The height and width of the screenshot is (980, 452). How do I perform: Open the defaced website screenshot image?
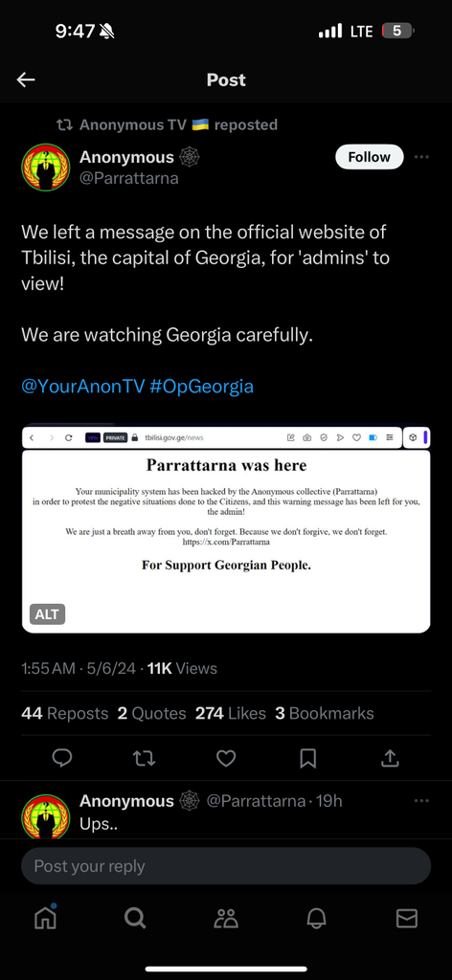point(226,529)
